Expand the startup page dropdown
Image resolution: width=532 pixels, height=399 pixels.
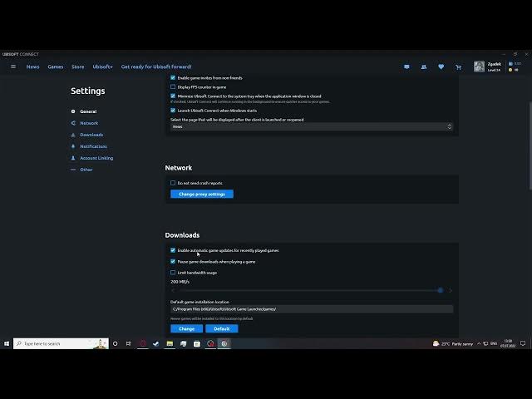pos(312,126)
